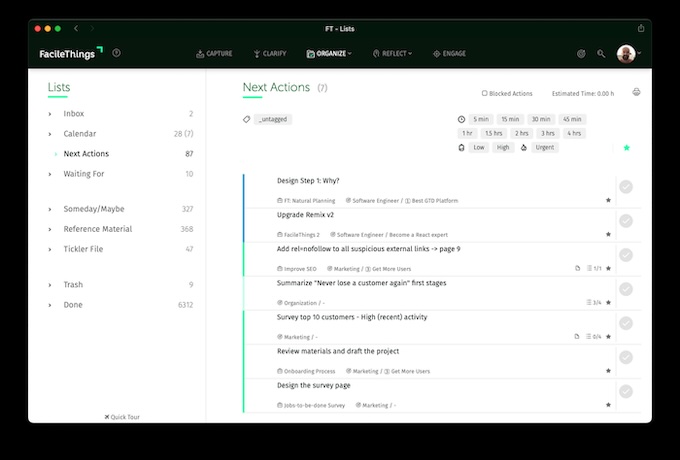Click the help question mark icon
The width and height of the screenshot is (680, 460).
[x=117, y=53]
